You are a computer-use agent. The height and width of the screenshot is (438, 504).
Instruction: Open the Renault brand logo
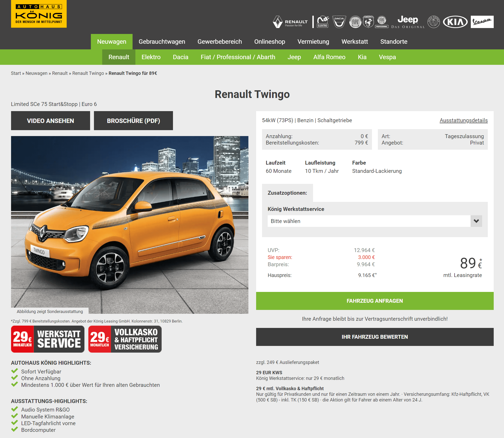click(290, 22)
